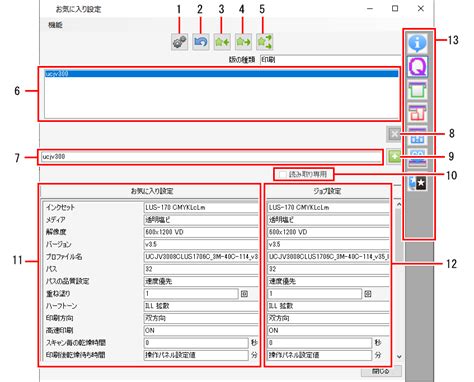Maximize the お気に入り設定 window

(395, 9)
